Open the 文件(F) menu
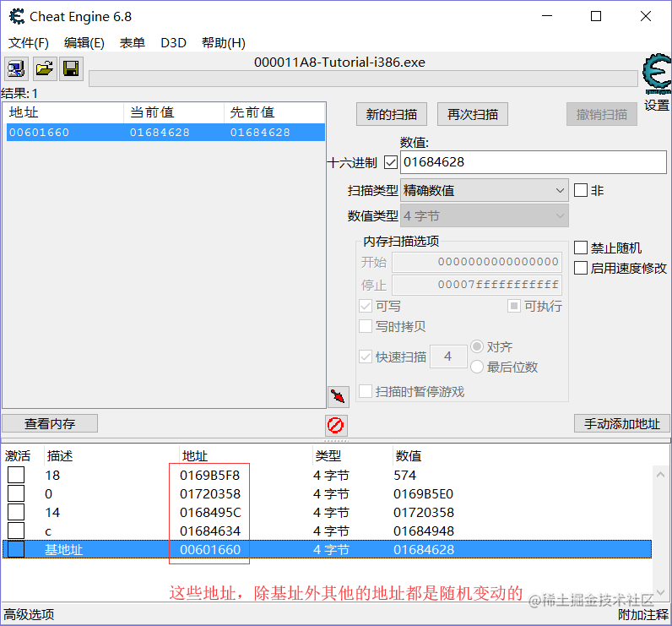 pos(29,43)
